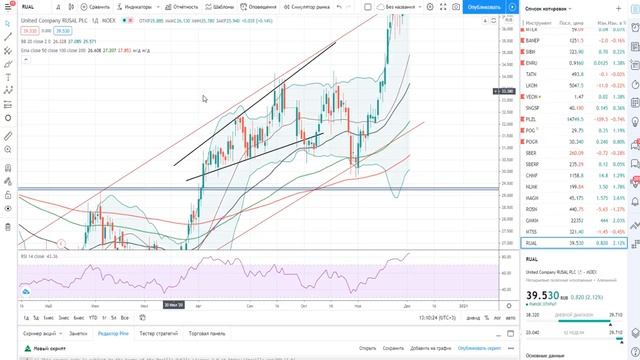
Task: Open the ideas lightbulb sidebar icon
Action: pos(635,122)
